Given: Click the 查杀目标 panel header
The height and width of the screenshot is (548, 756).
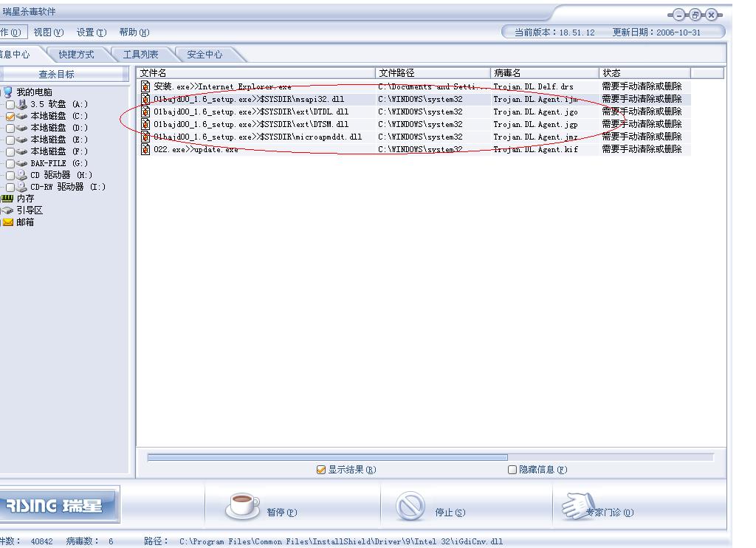Looking at the screenshot, I should tap(64, 75).
